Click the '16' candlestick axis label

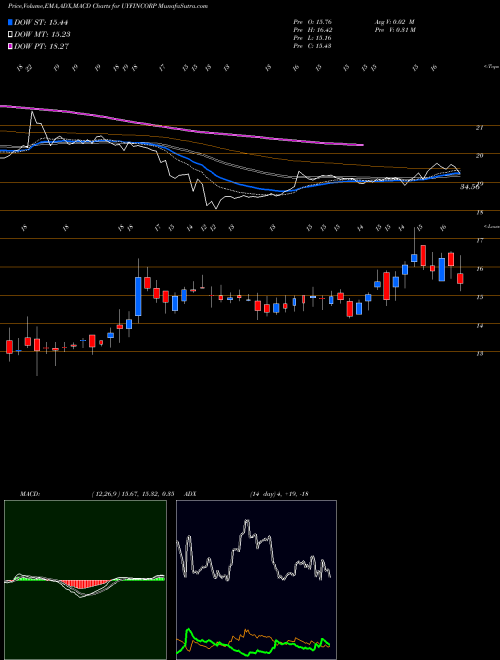pyautogui.click(x=479, y=269)
